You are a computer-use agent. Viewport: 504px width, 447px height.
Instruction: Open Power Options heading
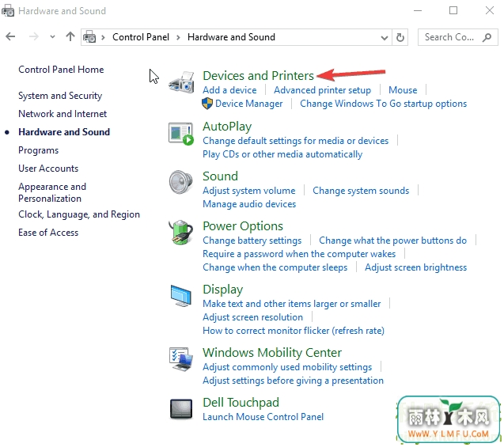point(243,226)
